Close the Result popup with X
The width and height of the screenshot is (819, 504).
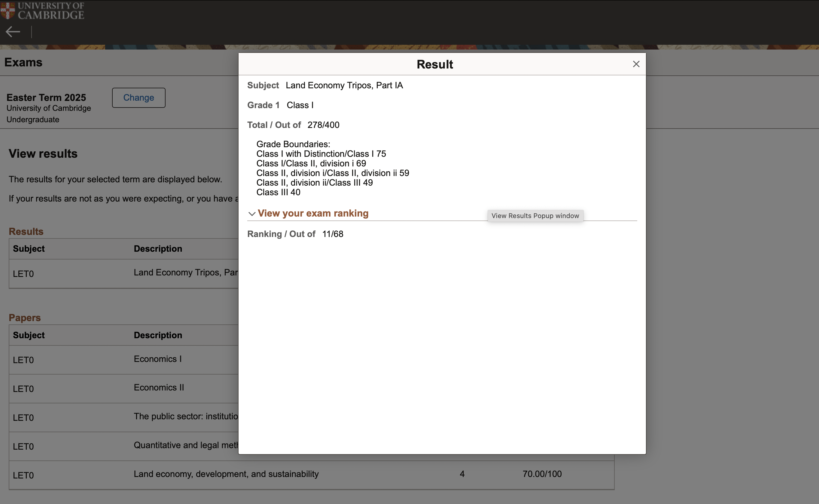coord(636,64)
